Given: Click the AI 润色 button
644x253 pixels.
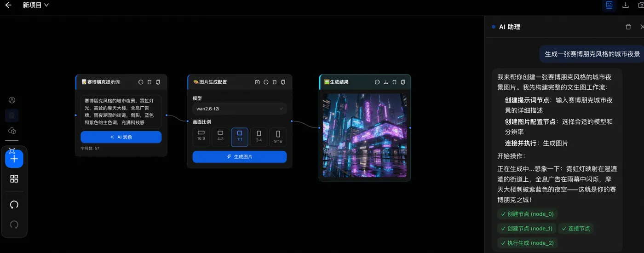Looking at the screenshot, I should coord(121,137).
